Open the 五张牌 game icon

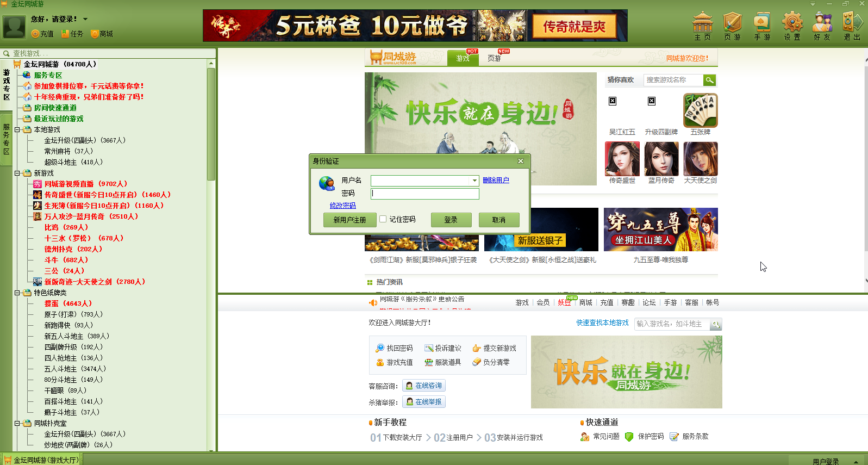click(701, 110)
